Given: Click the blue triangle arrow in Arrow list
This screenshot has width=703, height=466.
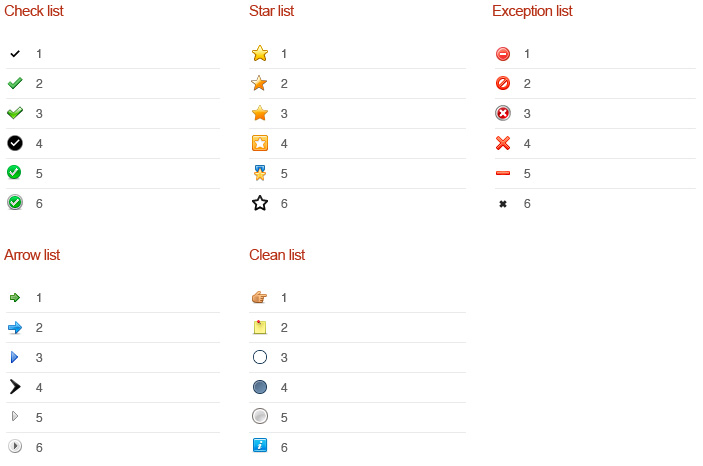Looking at the screenshot, I should pyautogui.click(x=14, y=357).
